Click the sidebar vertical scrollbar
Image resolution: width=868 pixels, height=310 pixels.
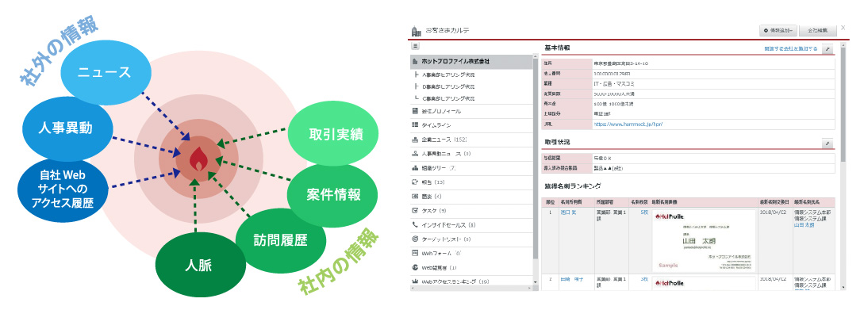(x=536, y=158)
